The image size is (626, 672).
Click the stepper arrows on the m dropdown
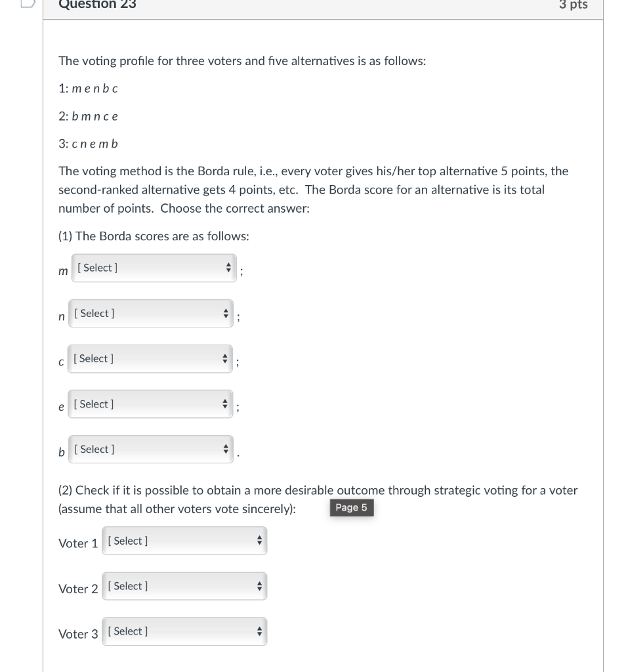coord(227,268)
